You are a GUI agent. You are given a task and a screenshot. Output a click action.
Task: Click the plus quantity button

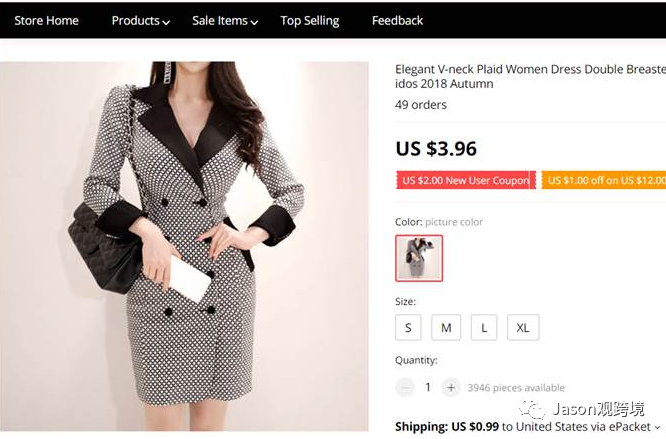coord(451,387)
